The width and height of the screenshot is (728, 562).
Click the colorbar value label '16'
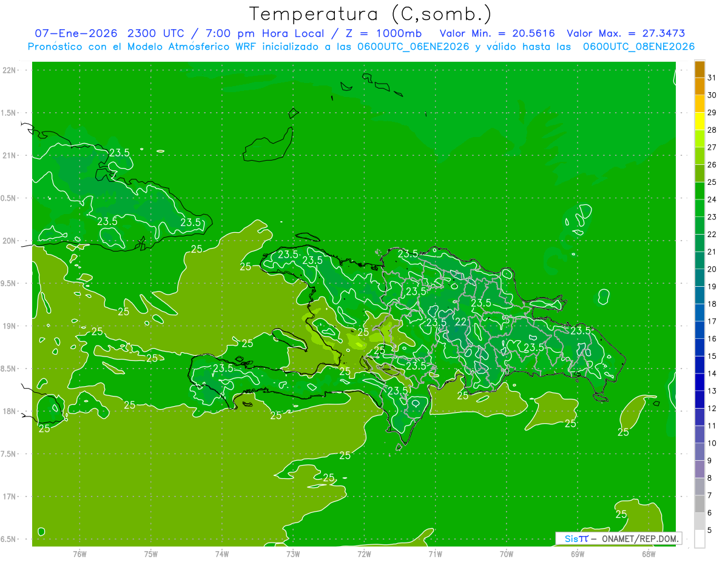click(712, 339)
